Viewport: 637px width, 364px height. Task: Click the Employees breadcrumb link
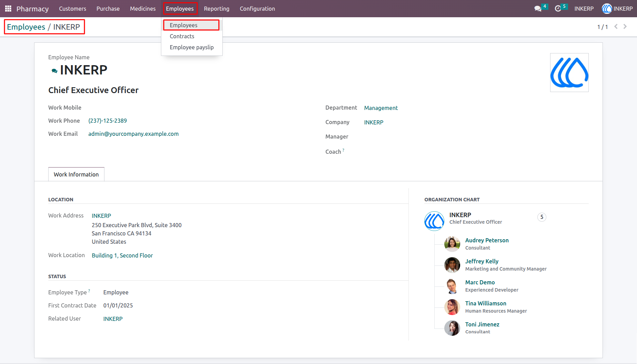[x=26, y=27]
